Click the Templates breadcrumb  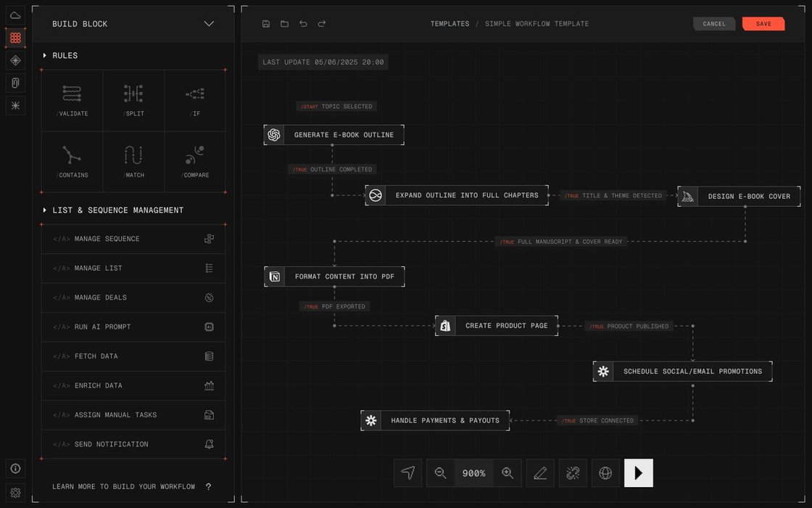click(449, 24)
